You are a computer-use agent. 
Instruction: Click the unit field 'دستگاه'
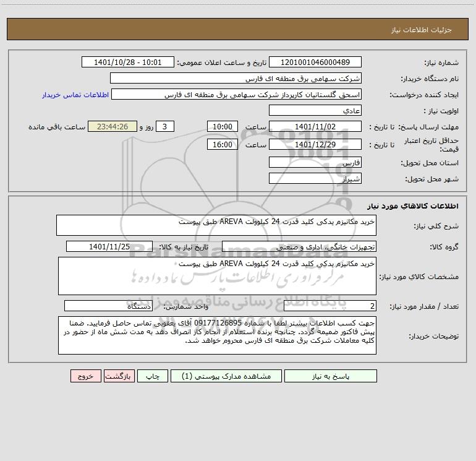(108, 306)
